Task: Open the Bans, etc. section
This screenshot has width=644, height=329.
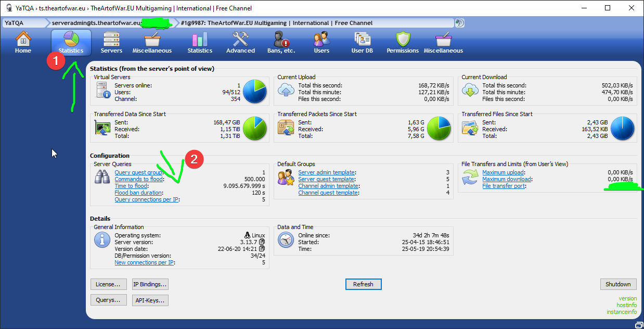Action: click(281, 43)
